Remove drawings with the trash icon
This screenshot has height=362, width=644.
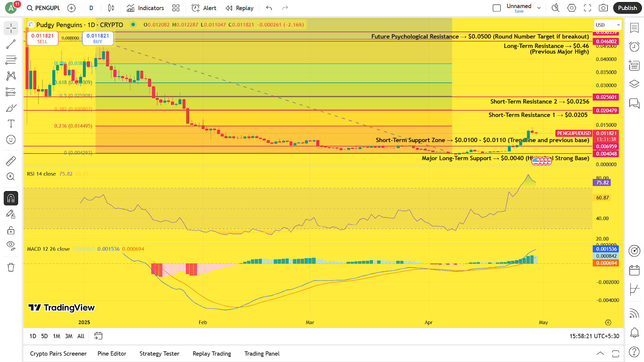click(x=11, y=267)
